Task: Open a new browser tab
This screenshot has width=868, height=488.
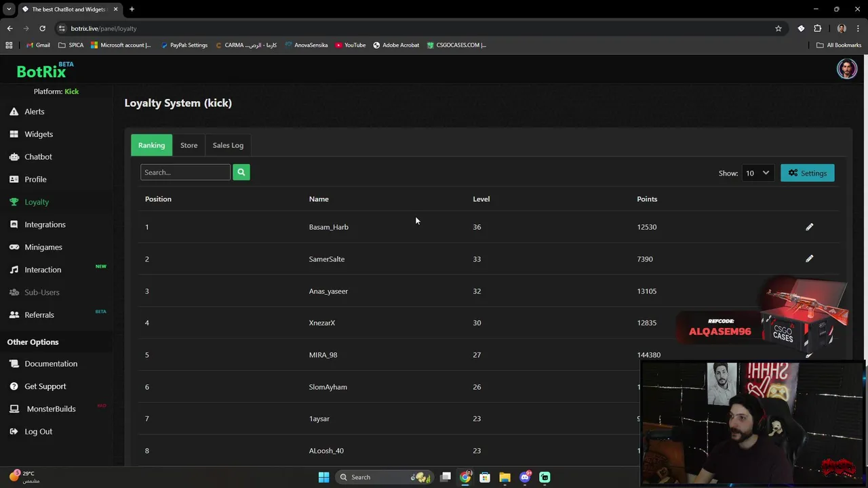Action: [132, 9]
